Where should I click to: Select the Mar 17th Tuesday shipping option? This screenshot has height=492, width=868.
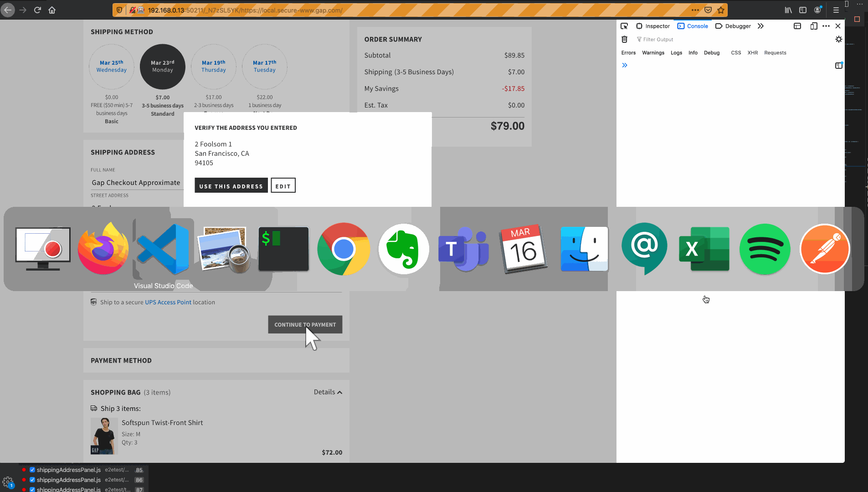tap(265, 67)
